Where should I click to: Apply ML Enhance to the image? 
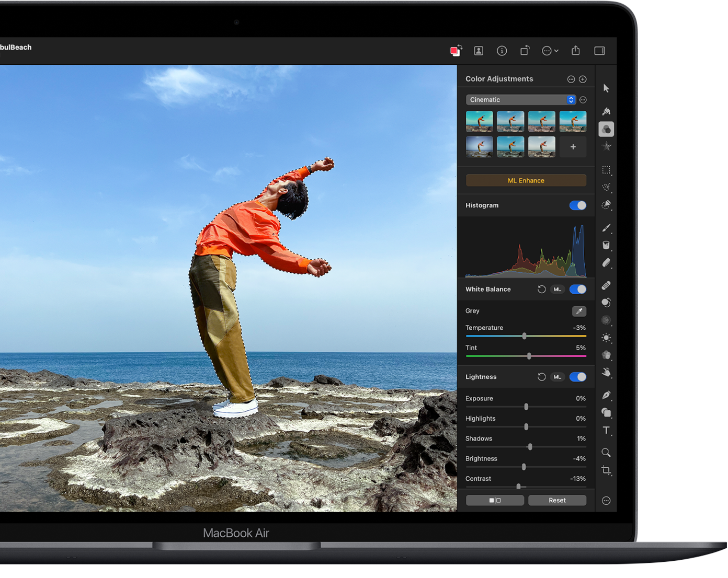click(x=526, y=180)
